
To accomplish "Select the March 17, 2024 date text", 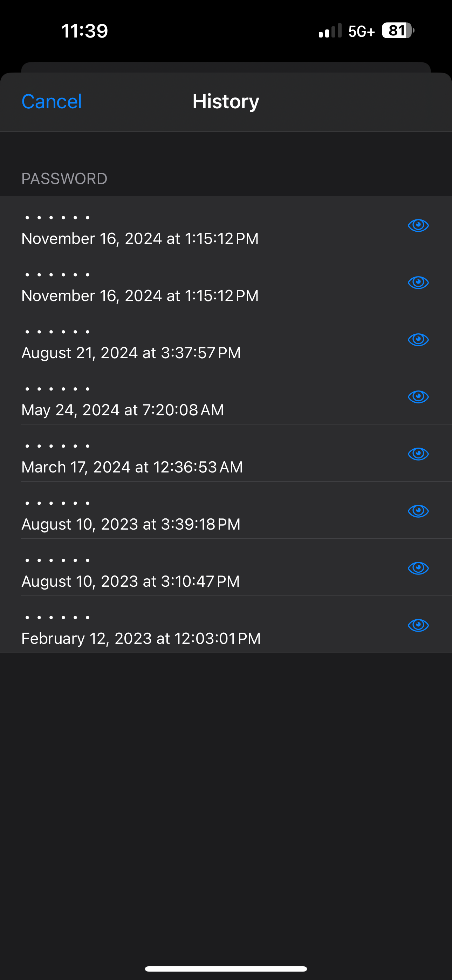I will tap(132, 467).
